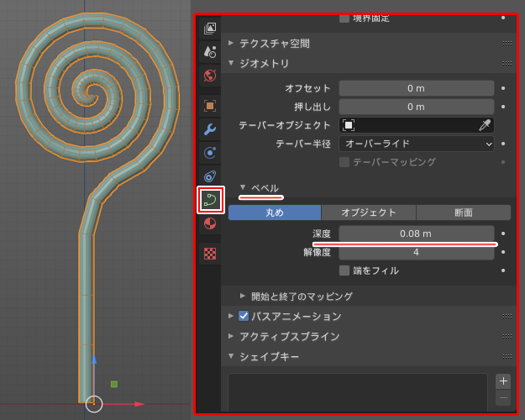Uncheck the パスアニメーション checkbox
525x420 pixels.
coord(244,317)
